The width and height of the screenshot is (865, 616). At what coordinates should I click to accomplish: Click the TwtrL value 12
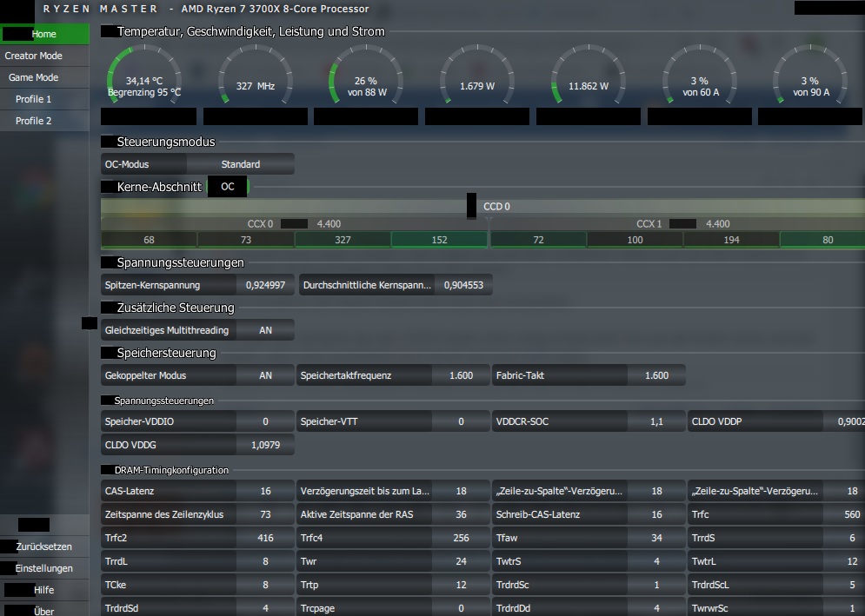(845, 561)
